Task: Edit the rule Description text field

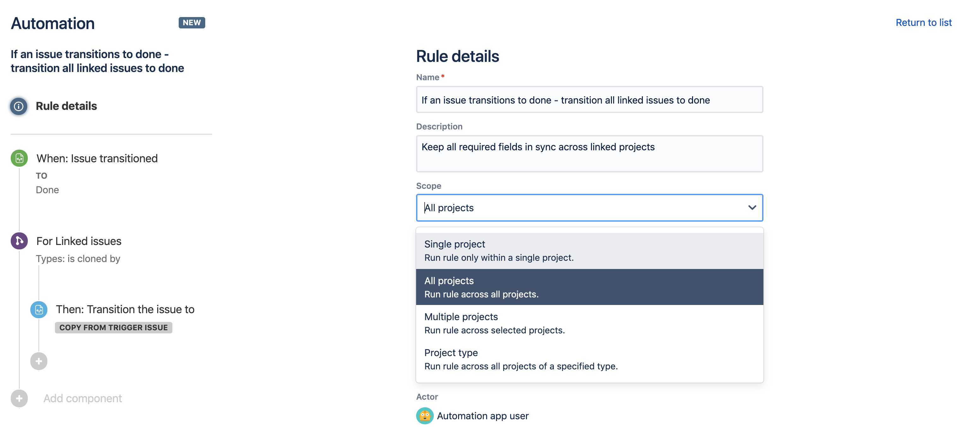Action: pos(589,154)
